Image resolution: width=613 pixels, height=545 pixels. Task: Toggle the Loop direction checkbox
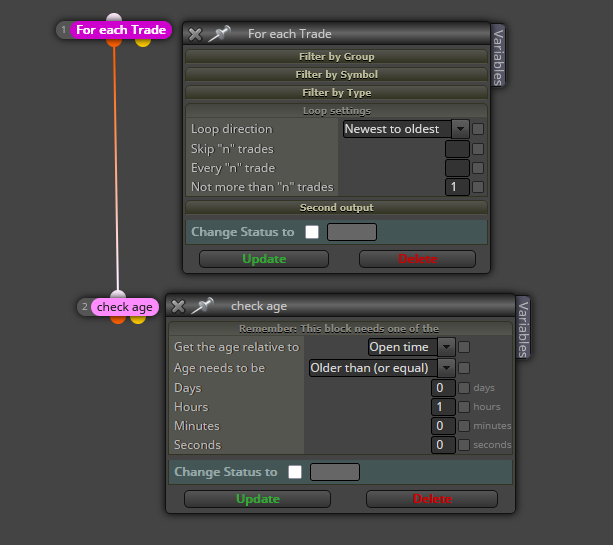(478, 129)
